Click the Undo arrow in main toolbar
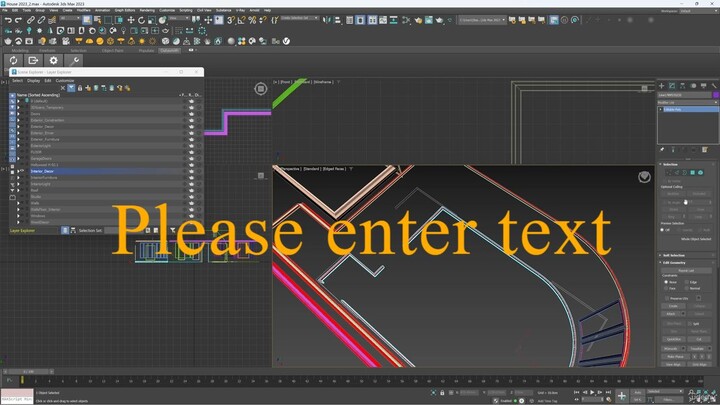720x405 pixels. pyautogui.click(x=8, y=20)
